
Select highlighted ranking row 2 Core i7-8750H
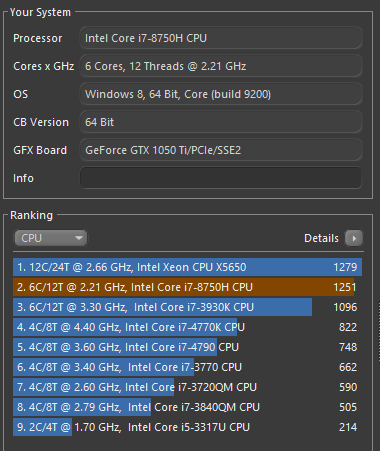click(x=188, y=287)
